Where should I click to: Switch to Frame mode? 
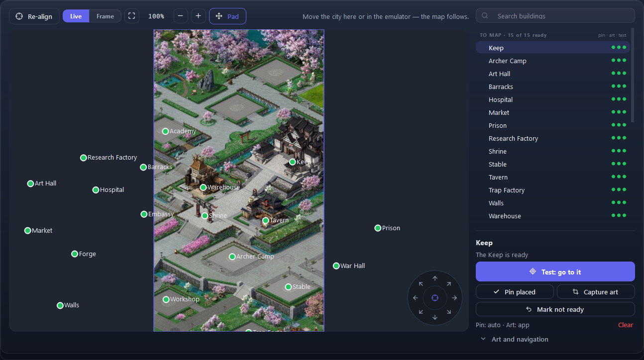tap(105, 16)
